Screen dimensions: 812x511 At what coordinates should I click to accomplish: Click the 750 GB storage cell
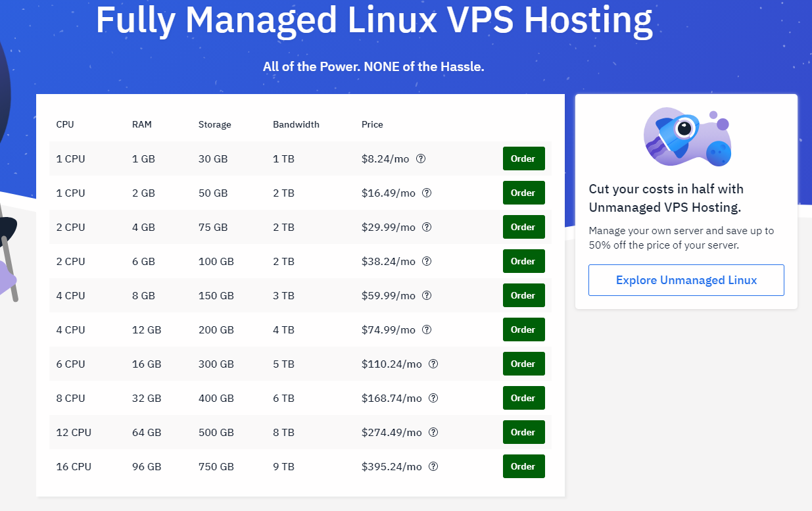[216, 466]
